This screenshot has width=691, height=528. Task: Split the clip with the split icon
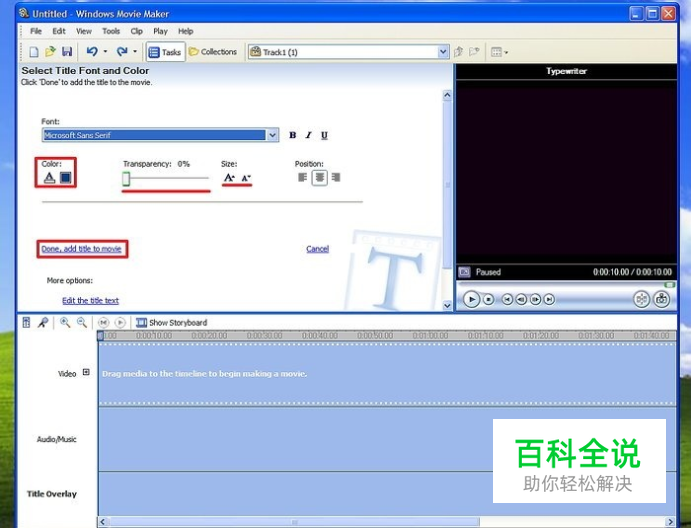point(642,300)
